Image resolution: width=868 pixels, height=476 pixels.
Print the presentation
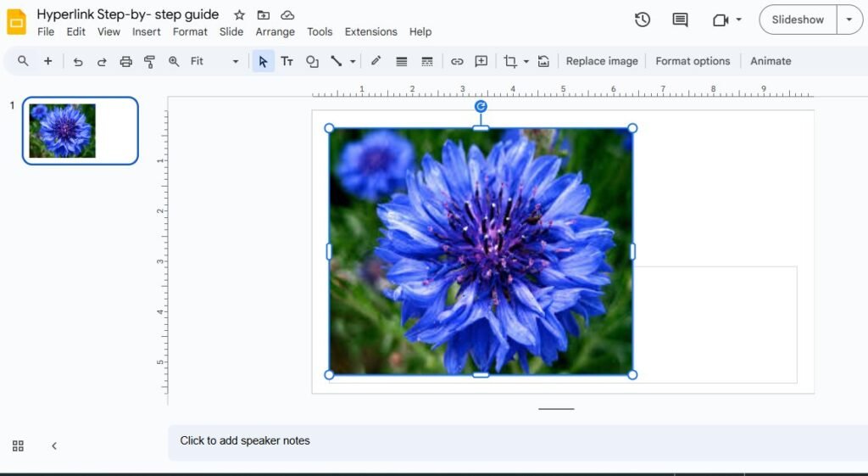coord(126,61)
